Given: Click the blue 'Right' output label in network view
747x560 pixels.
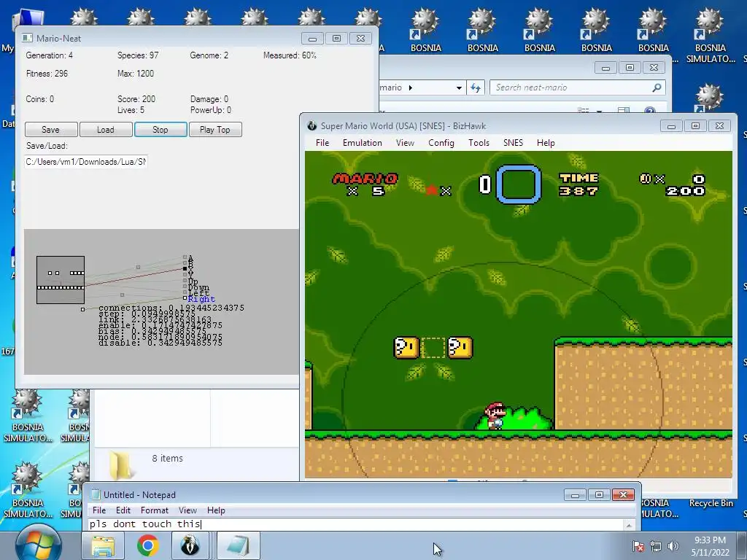Looking at the screenshot, I should [x=201, y=299].
